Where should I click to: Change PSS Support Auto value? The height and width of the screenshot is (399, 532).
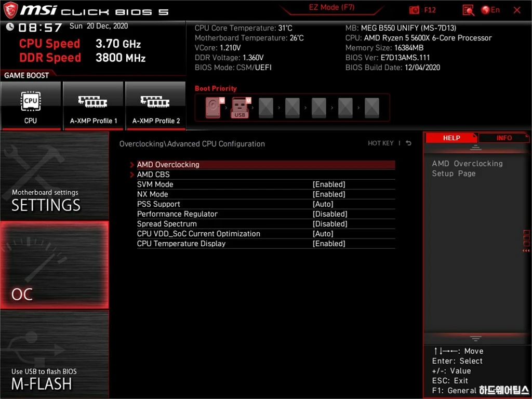(x=323, y=204)
